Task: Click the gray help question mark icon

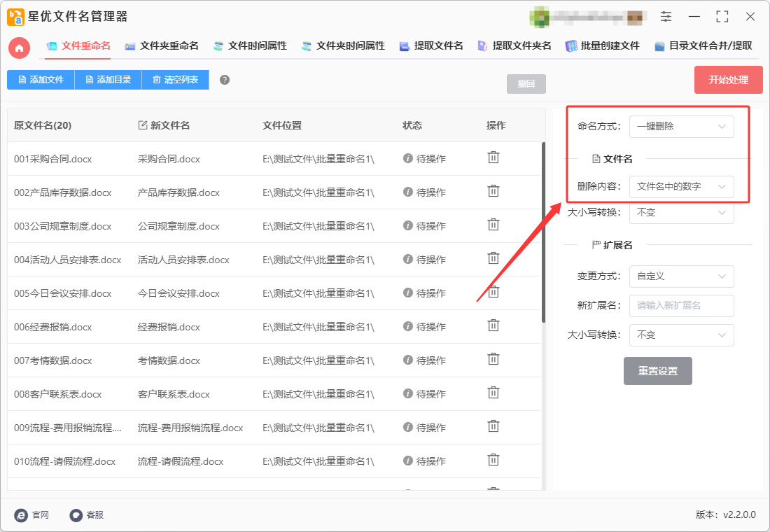Action: pos(225,80)
